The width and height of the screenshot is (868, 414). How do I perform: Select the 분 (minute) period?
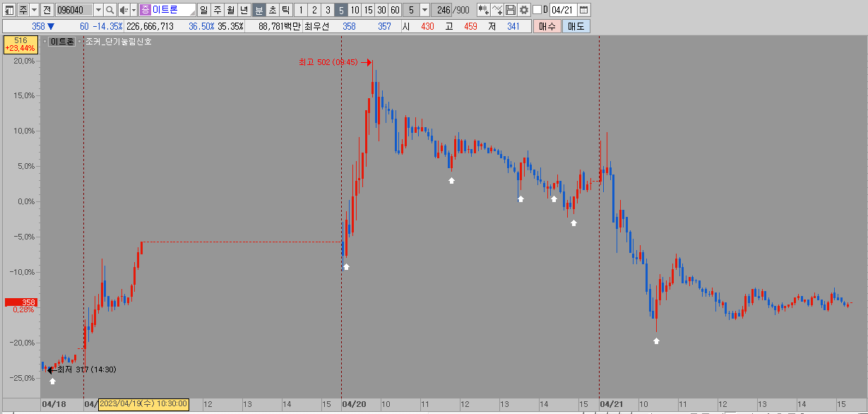click(258, 10)
